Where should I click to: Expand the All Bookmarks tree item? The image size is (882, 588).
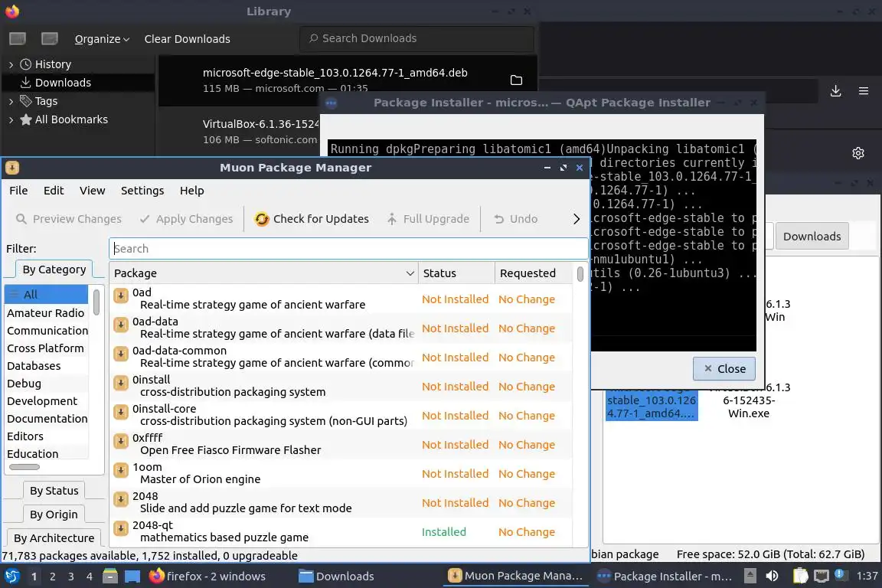point(11,120)
